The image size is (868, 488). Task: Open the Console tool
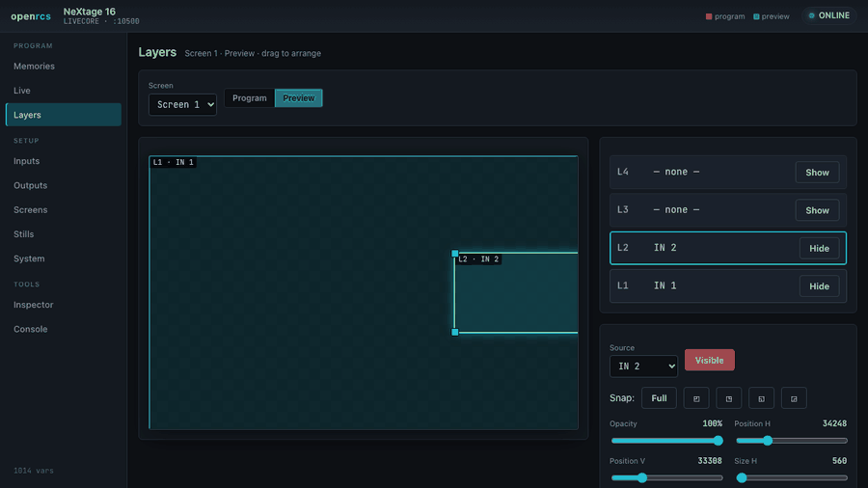coord(63,329)
